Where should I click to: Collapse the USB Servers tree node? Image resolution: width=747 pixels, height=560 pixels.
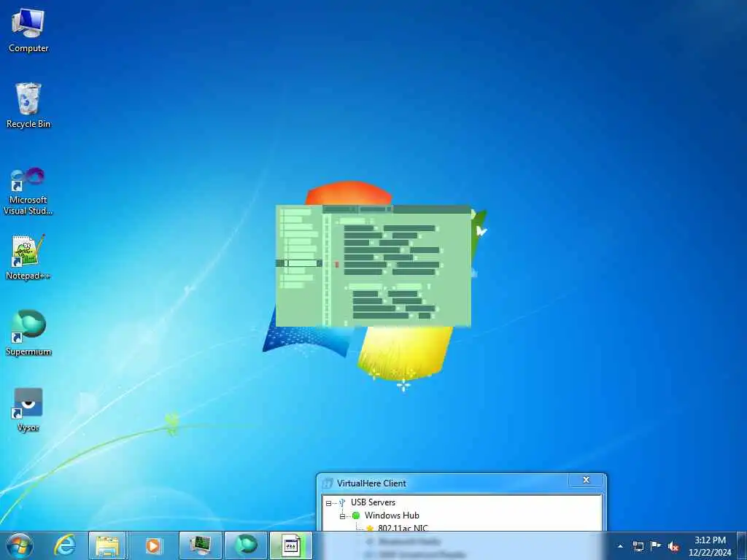(x=328, y=503)
